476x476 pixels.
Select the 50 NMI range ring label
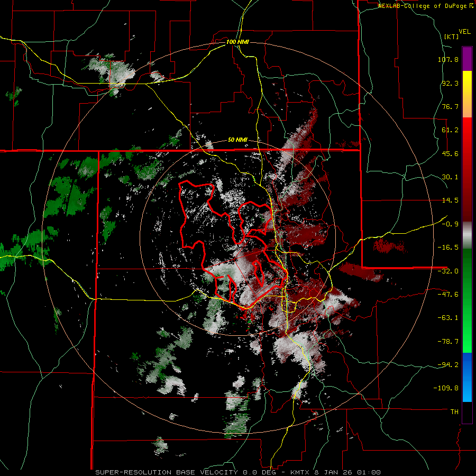tap(237, 140)
